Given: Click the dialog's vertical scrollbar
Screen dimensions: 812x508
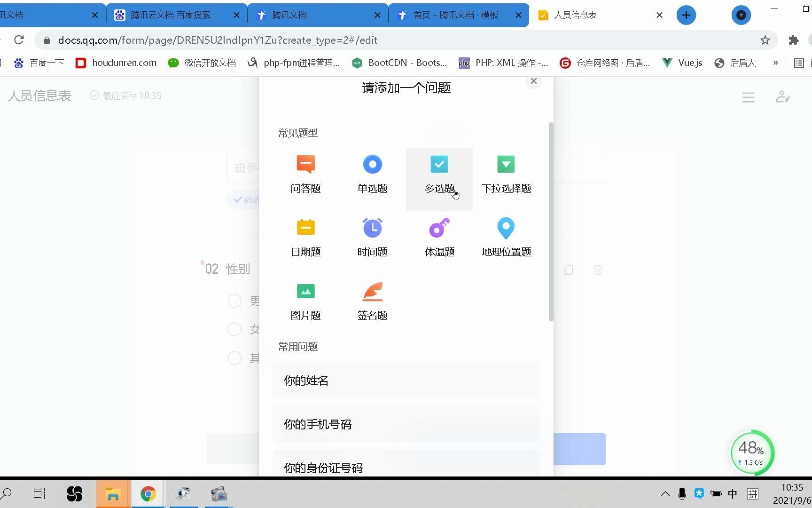Looking at the screenshot, I should point(551,222).
